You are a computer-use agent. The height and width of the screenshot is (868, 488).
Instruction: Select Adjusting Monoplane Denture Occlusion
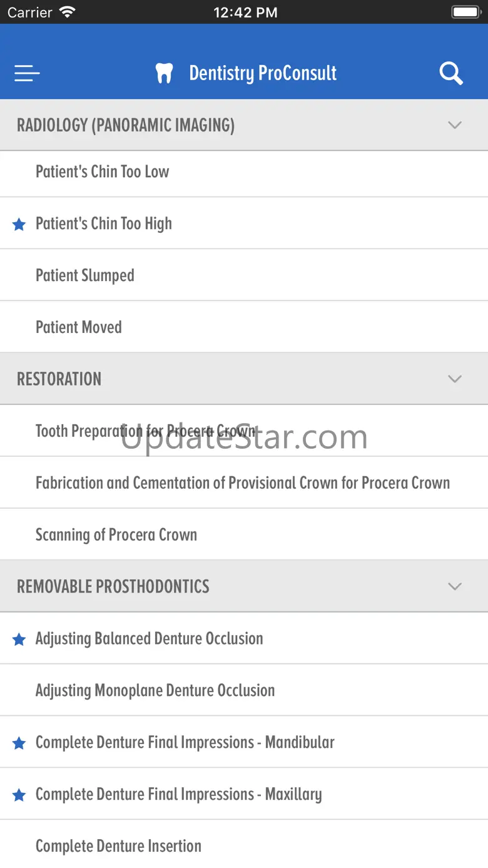(155, 691)
